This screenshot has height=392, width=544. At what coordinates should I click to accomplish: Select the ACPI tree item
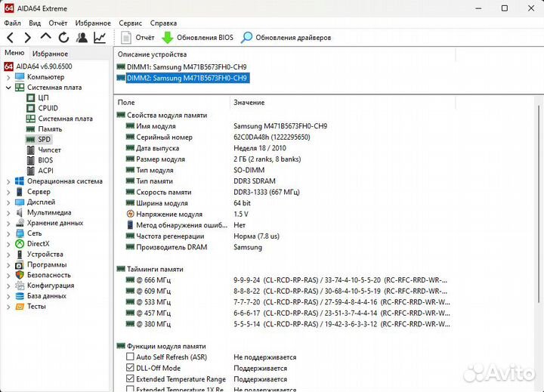45,171
